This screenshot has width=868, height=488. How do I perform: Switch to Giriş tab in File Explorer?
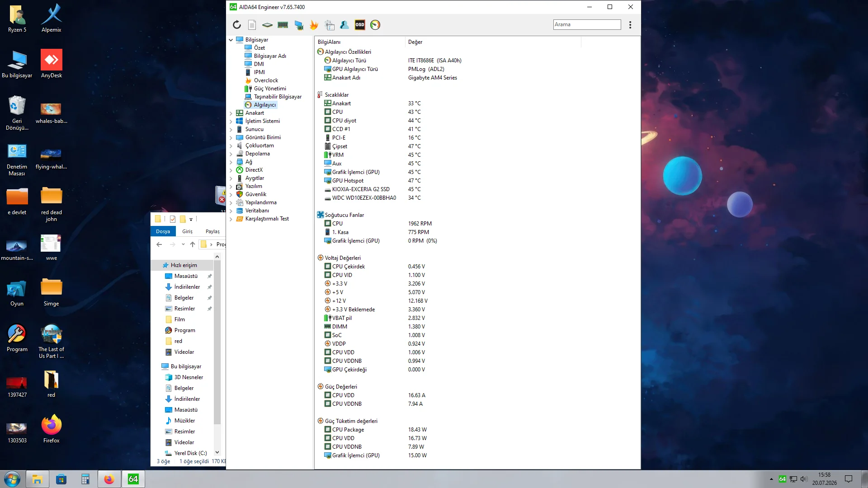click(187, 231)
